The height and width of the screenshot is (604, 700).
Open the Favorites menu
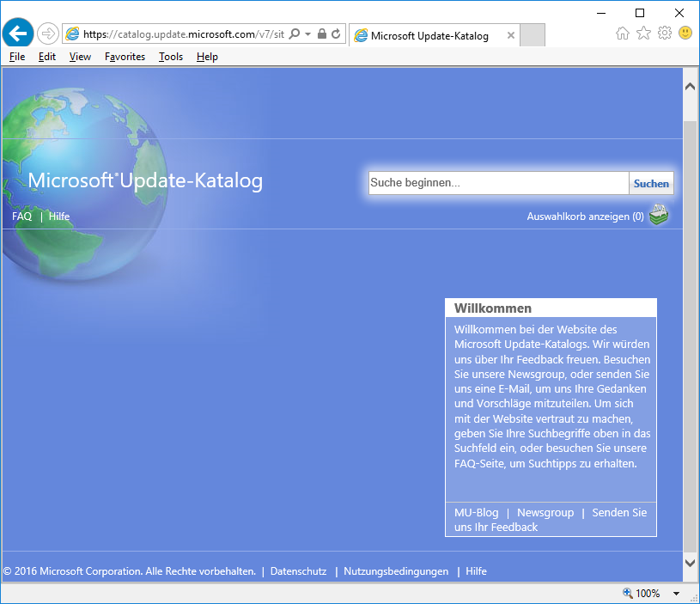click(125, 57)
